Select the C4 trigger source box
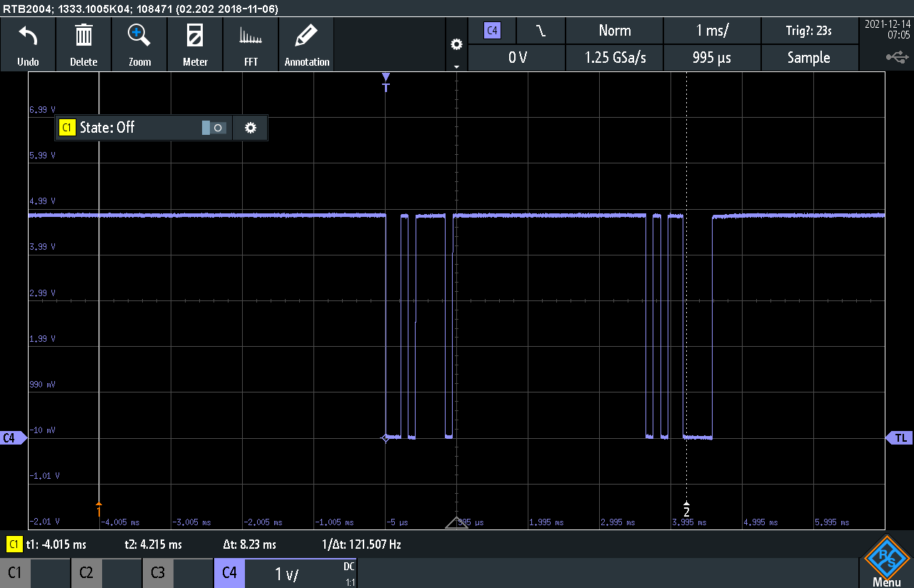This screenshot has height=588, width=914. [x=492, y=31]
